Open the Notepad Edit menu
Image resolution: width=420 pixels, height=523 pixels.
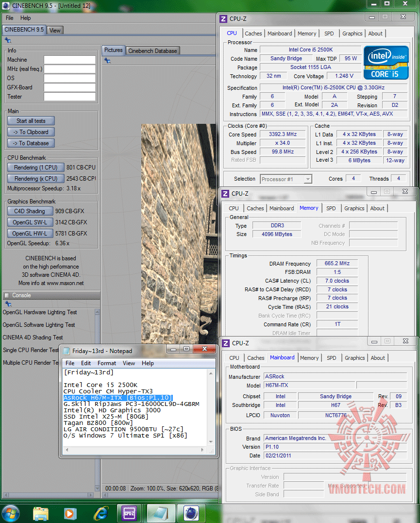tap(86, 363)
